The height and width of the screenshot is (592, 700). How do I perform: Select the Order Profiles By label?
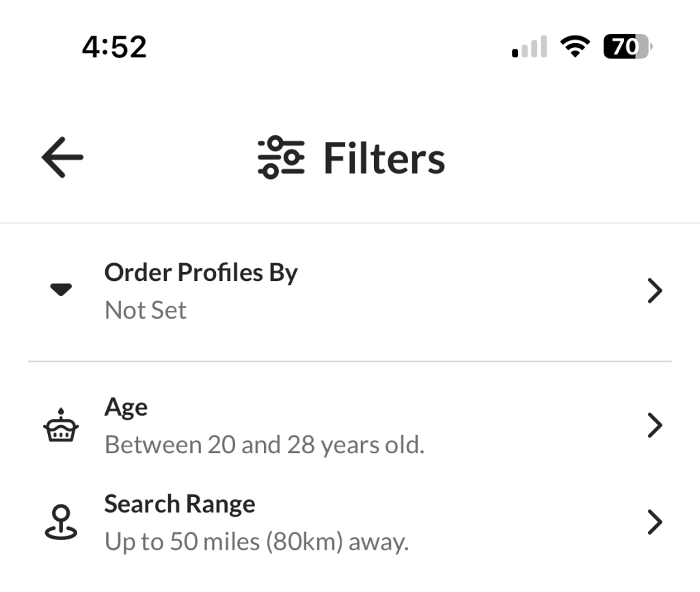click(x=201, y=272)
